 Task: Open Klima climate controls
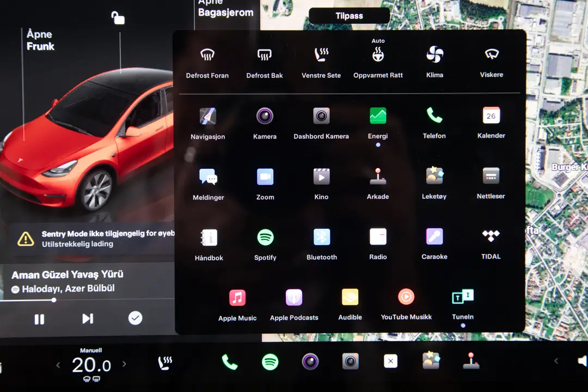[x=434, y=62]
